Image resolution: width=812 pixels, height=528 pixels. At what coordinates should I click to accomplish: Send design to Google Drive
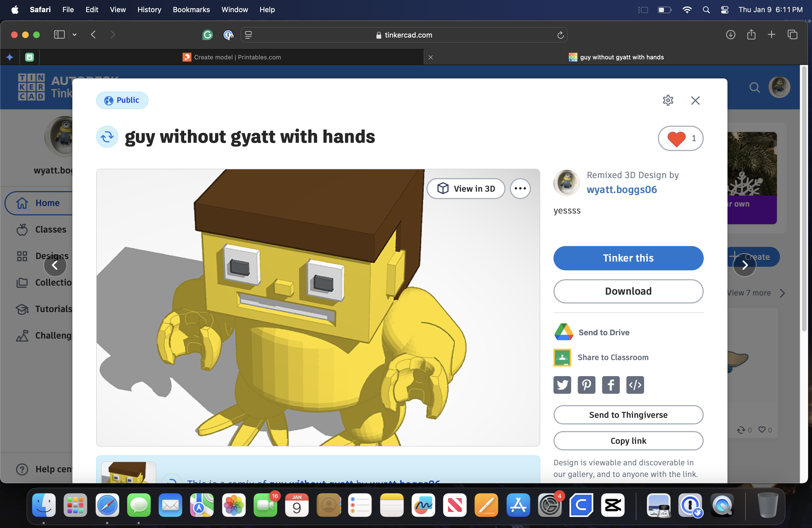pyautogui.click(x=592, y=332)
